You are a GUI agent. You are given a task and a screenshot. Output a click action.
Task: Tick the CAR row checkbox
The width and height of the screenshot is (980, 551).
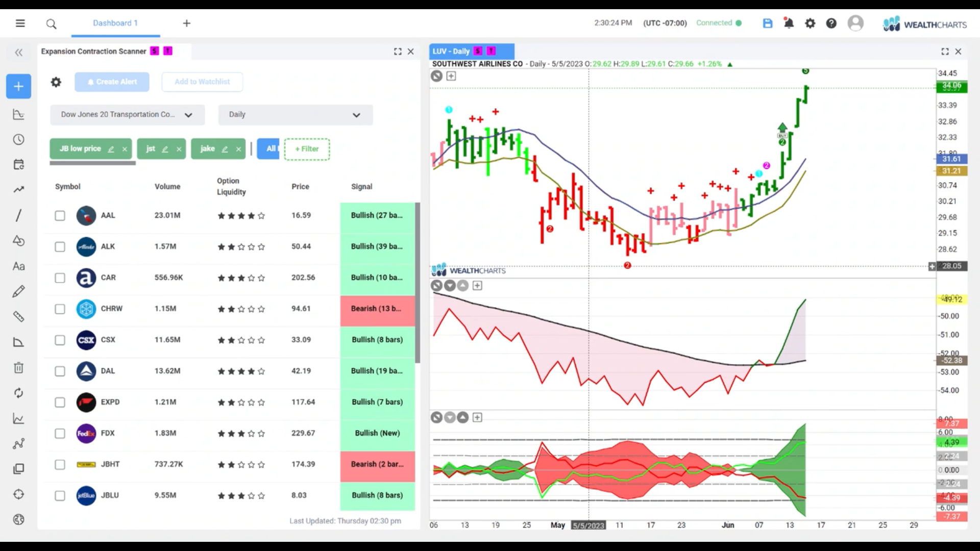click(x=60, y=278)
